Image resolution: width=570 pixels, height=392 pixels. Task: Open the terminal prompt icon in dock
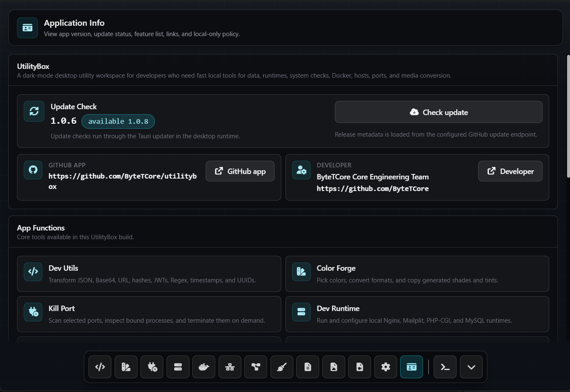click(x=445, y=367)
